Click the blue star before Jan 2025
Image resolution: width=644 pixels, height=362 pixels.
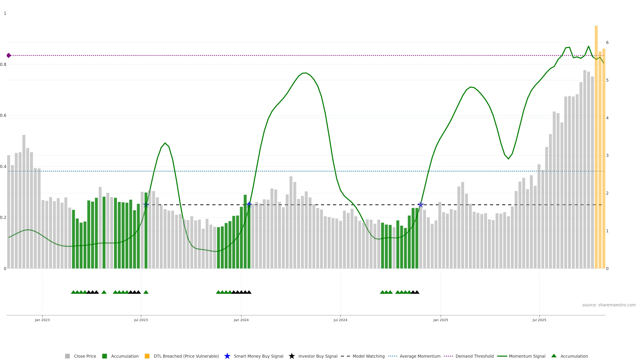(420, 205)
